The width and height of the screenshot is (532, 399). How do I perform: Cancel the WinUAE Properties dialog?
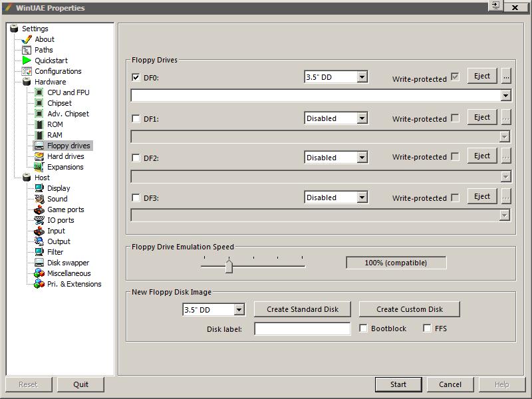click(x=450, y=384)
